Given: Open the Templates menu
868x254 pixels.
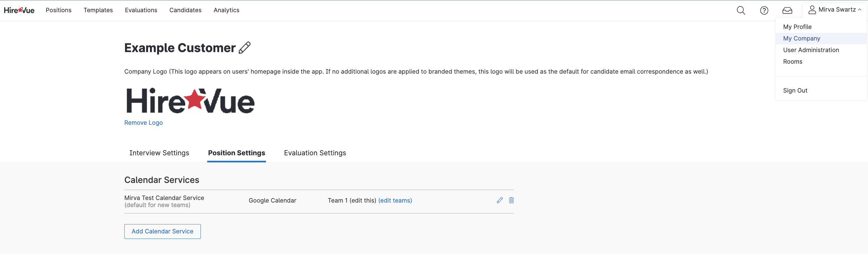Looking at the screenshot, I should click(x=98, y=10).
